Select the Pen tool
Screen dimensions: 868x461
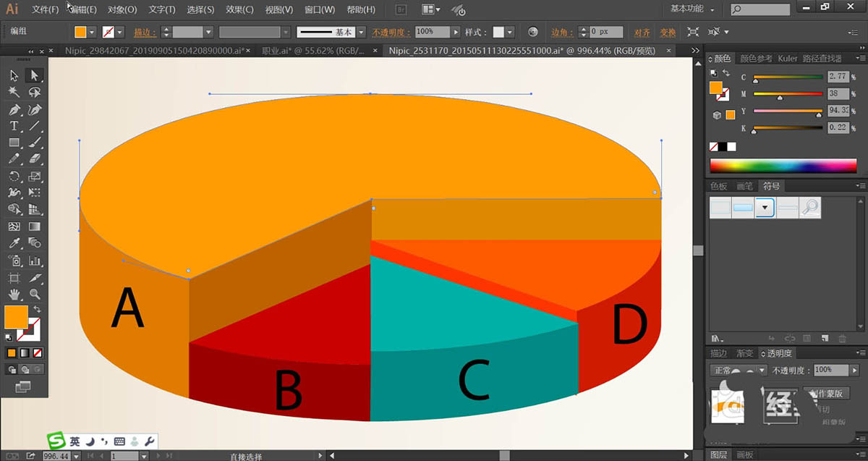pyautogui.click(x=14, y=110)
